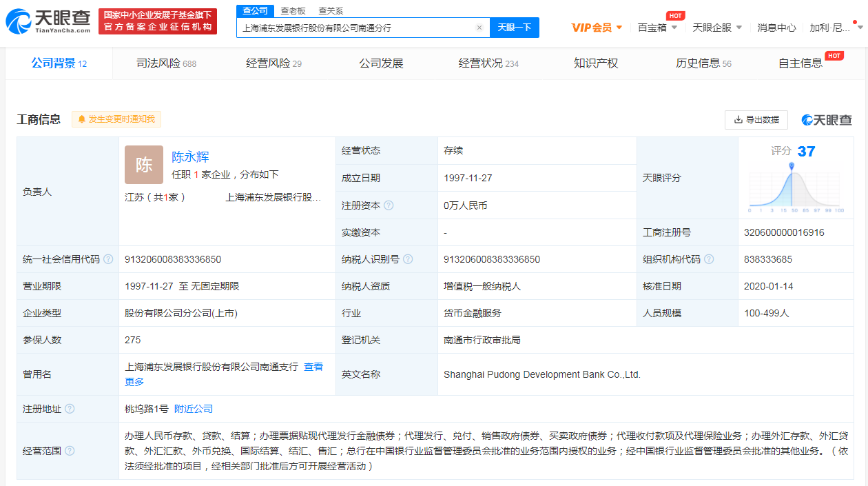This screenshot has width=868, height=486.
Task: Open the 公司背景 tab
Action: [x=59, y=63]
